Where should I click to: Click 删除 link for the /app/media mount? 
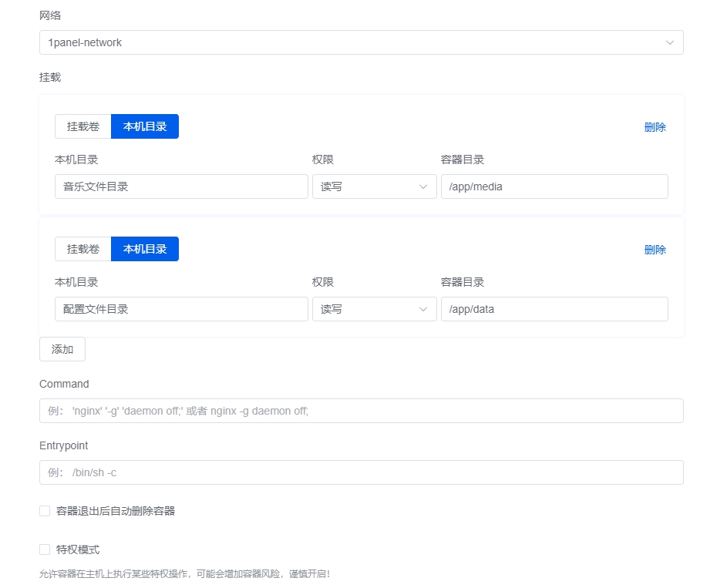tap(655, 127)
